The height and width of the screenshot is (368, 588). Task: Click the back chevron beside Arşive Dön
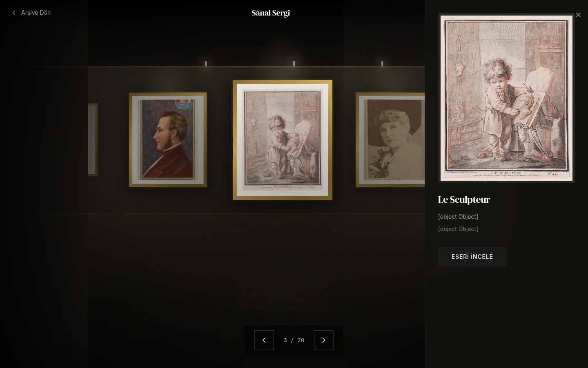(x=14, y=13)
